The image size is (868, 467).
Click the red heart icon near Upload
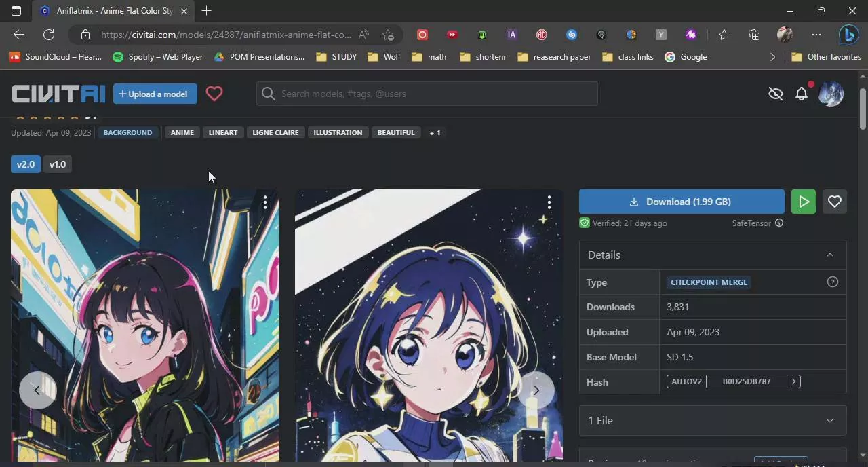pos(214,94)
